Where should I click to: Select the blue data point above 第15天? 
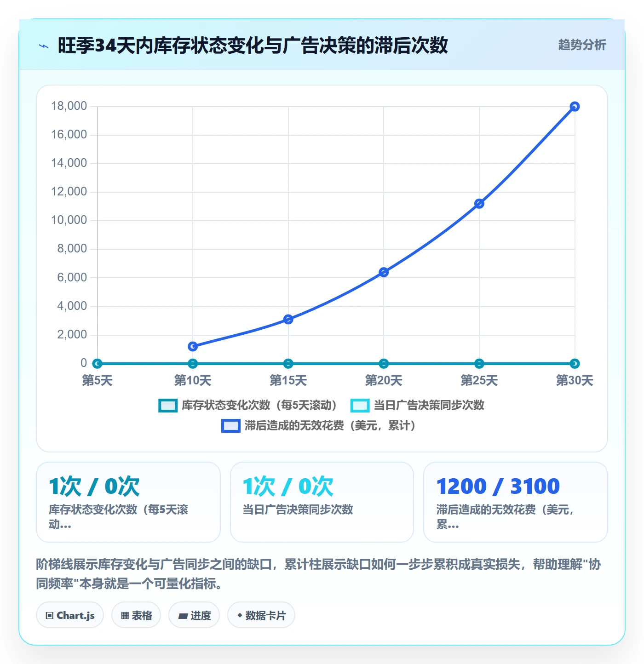tap(288, 319)
